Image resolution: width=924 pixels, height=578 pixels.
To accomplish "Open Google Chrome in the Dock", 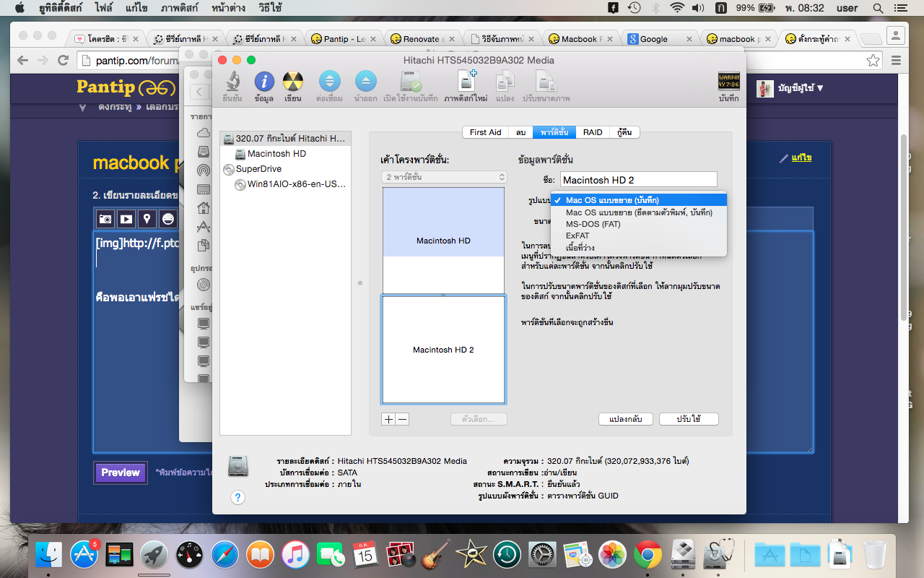I will (648, 555).
